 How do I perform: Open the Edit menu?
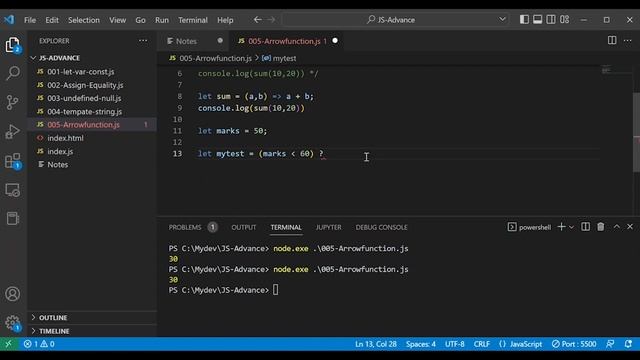pyautogui.click(x=52, y=20)
